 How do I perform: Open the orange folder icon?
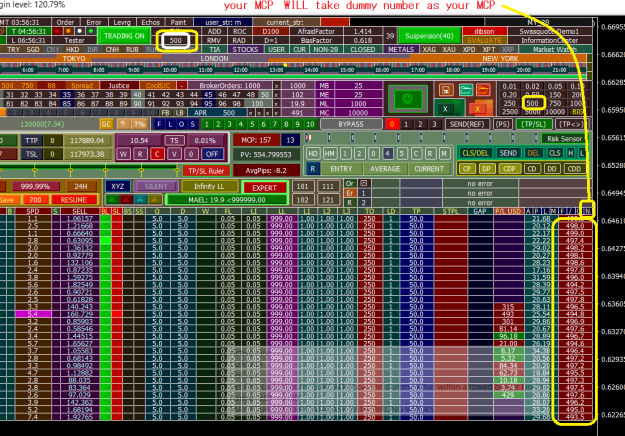pyautogui.click(x=482, y=90)
